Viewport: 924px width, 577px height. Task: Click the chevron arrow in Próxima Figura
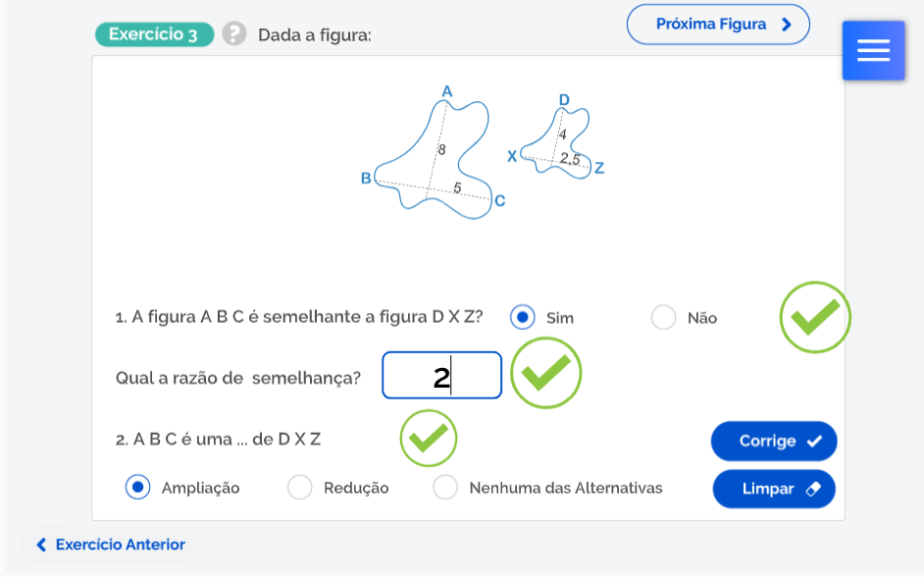[x=787, y=25]
